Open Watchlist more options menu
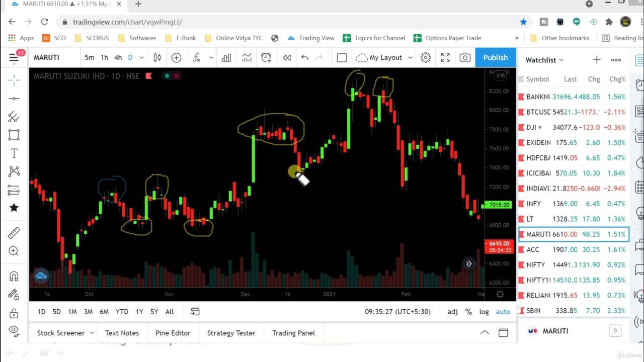Viewport: 644px width, 362px height. [616, 60]
